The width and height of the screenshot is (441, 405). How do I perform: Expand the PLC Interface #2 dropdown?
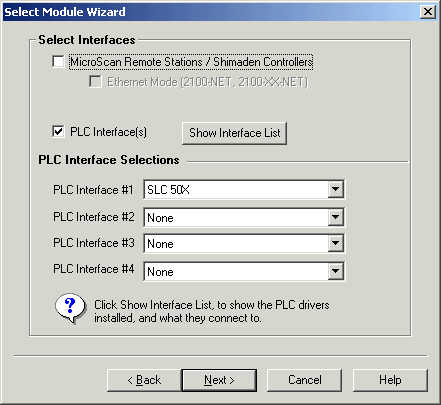(x=336, y=217)
